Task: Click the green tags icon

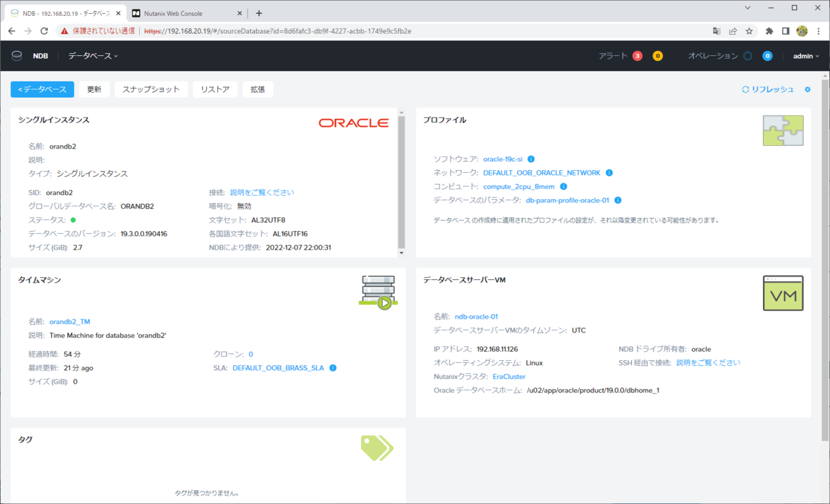Action: tap(377, 447)
